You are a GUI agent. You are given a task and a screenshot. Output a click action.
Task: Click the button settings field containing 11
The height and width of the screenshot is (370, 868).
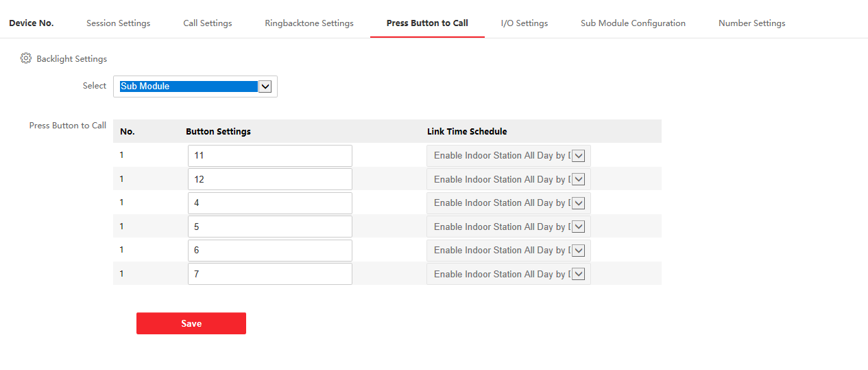pos(269,156)
